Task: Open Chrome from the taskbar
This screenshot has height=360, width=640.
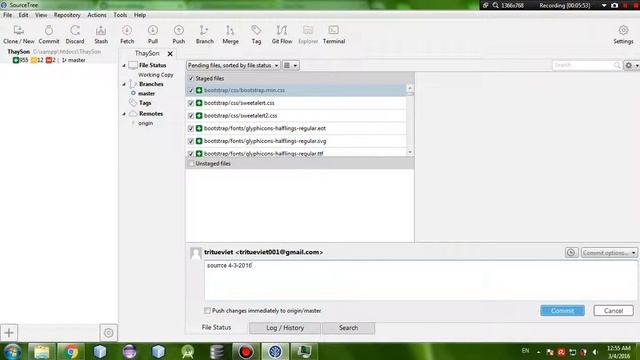Action: click(x=71, y=351)
